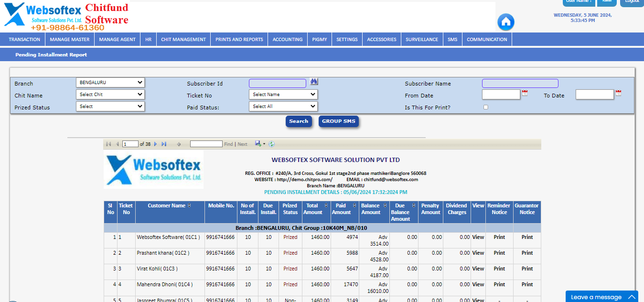This screenshot has width=644, height=302.
Task: View details for Websoftex Software row
Action: [478, 237]
